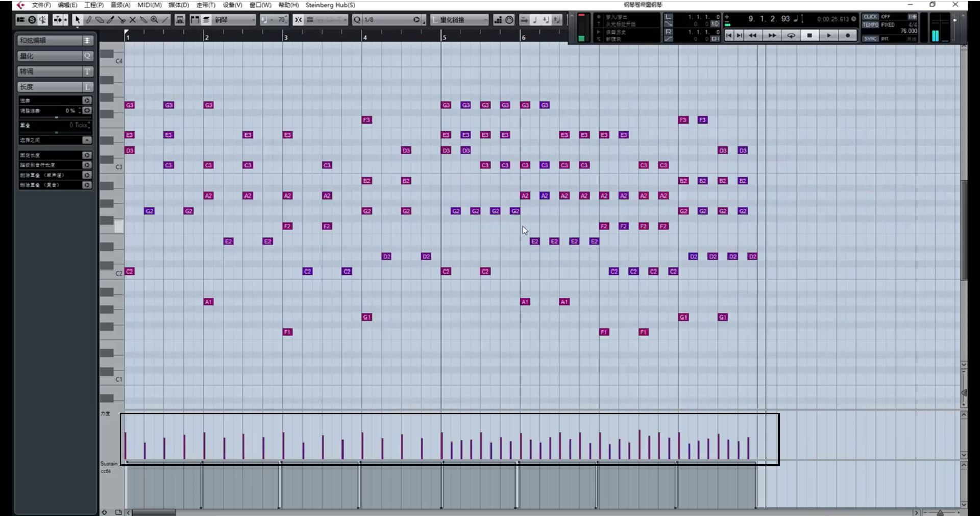Collapse the 长度 section
Image resolution: width=980 pixels, height=516 pixels.
(x=55, y=87)
